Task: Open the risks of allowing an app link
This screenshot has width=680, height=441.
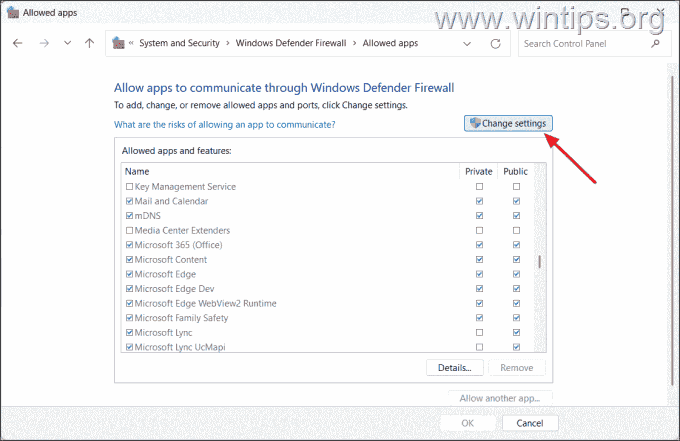Action: [x=225, y=125]
